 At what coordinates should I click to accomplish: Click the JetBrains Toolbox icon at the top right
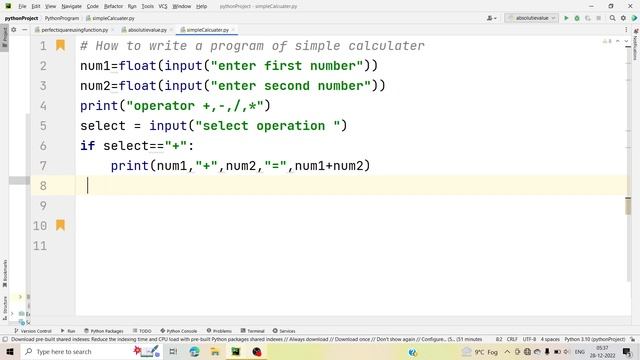[x=634, y=18]
